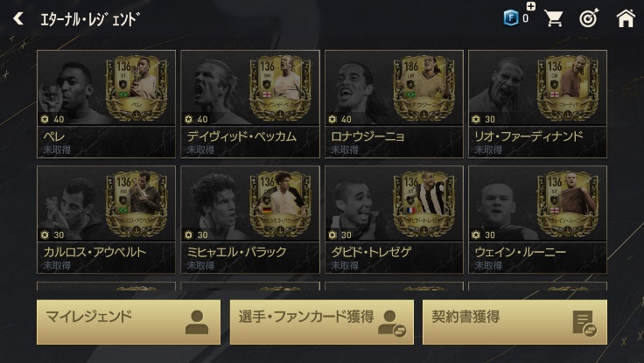Select the ミヒャエル・バラック card
Viewport: 644px width, 363px height.
pyautogui.click(x=250, y=220)
